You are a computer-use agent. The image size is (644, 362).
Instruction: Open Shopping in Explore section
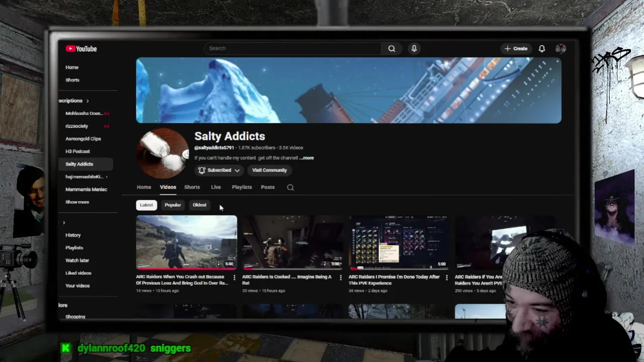tap(75, 317)
